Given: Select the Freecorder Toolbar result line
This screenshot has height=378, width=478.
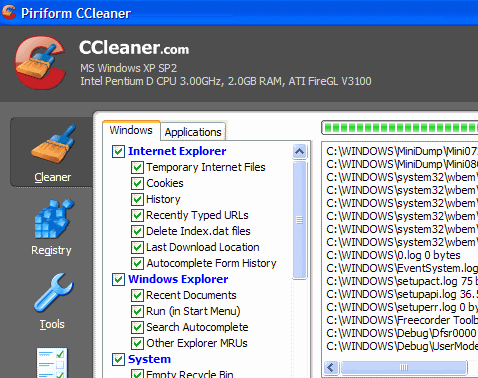Looking at the screenshot, I should (402, 320).
